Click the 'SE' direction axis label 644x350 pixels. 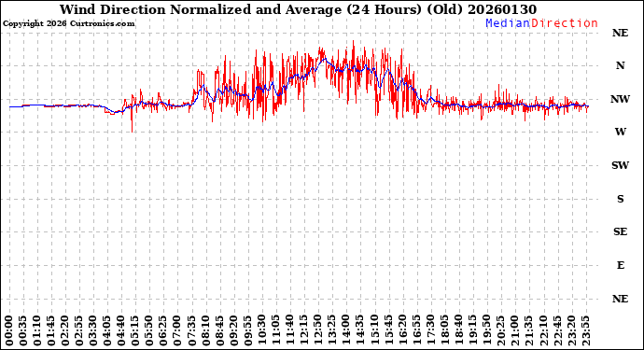click(620, 231)
